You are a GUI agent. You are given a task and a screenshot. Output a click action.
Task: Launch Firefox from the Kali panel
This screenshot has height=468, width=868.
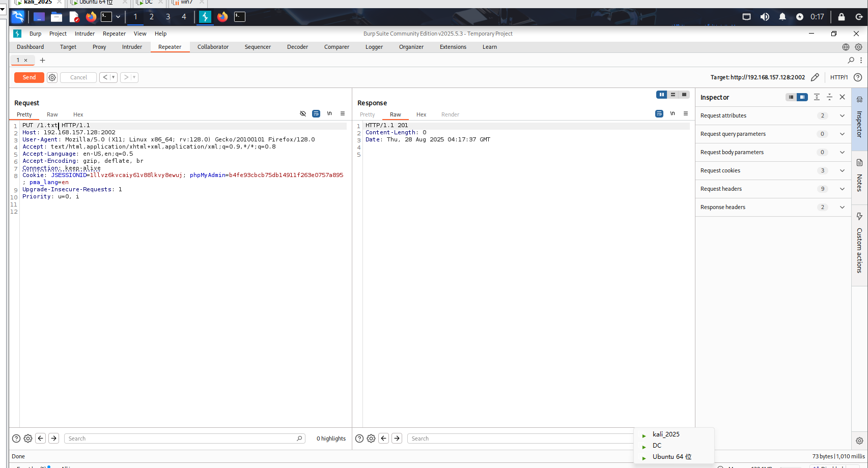pos(91,17)
